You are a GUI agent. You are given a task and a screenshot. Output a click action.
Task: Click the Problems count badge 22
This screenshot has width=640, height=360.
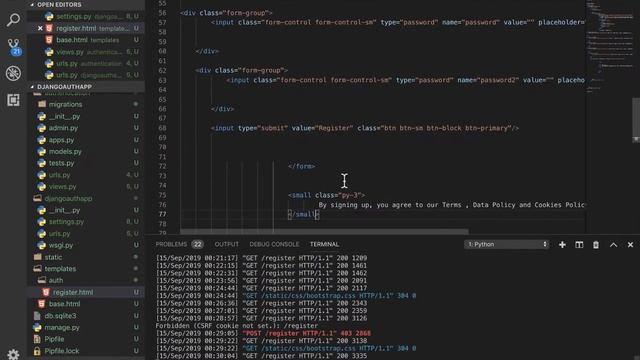point(198,244)
